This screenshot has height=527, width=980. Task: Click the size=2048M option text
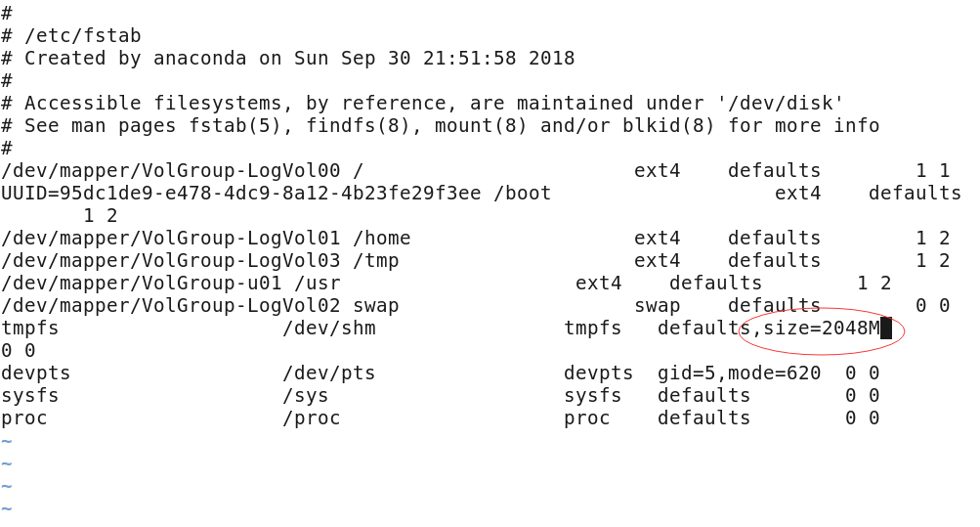tap(822, 328)
